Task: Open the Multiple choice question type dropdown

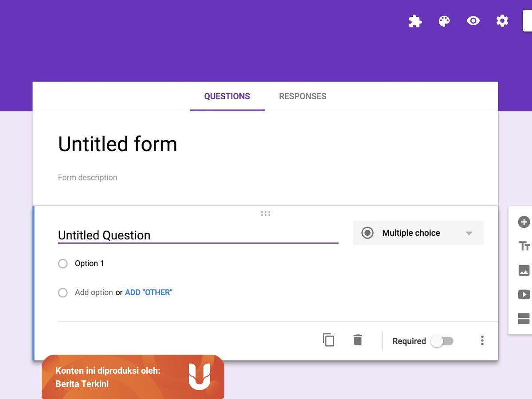Action: pos(418,233)
